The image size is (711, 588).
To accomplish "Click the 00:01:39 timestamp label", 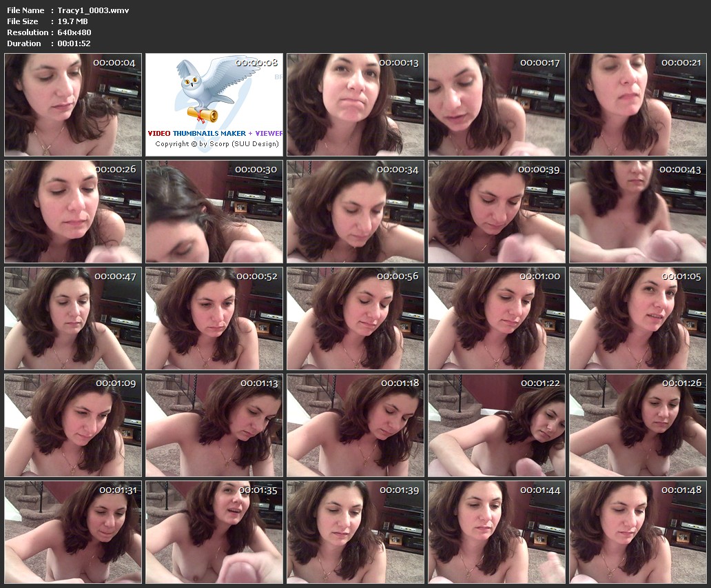I will pyautogui.click(x=399, y=489).
